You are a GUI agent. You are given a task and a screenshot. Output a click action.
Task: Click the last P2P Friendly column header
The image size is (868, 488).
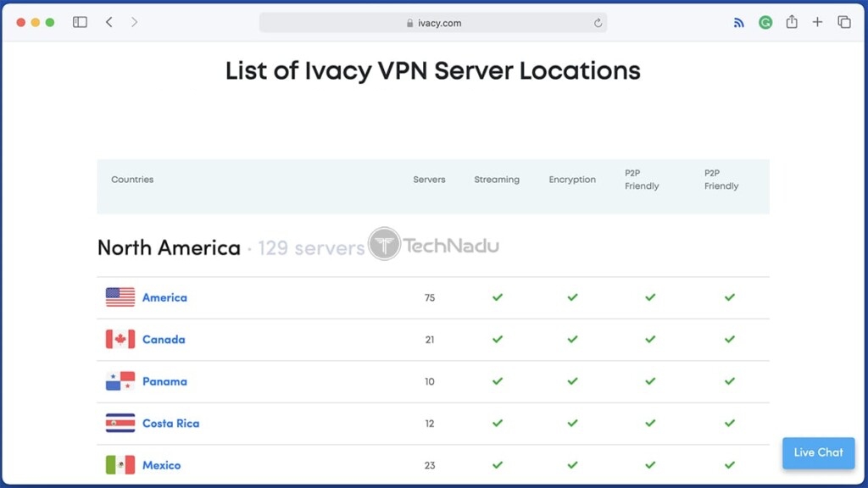pos(721,180)
